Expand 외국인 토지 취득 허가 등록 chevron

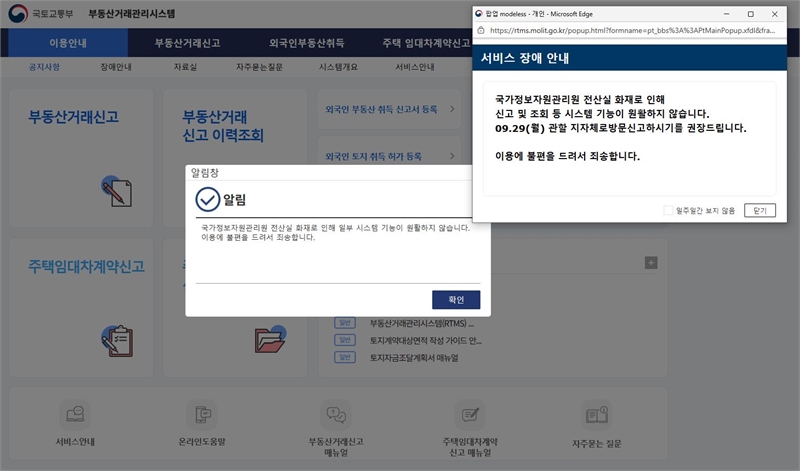click(x=452, y=156)
